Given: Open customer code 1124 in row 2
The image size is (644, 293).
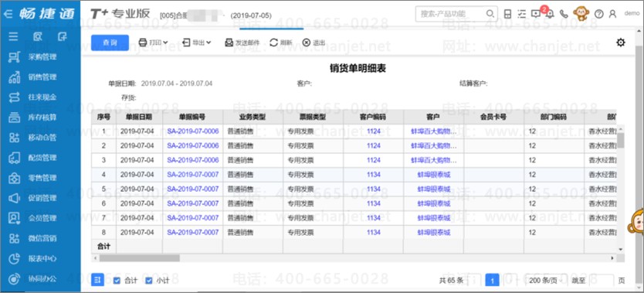Looking at the screenshot, I should 374,146.
